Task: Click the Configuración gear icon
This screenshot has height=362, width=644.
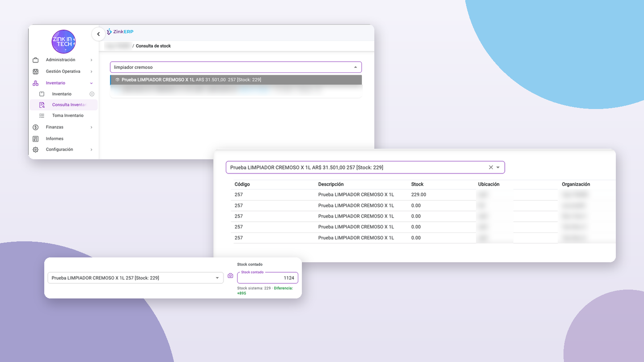Action: click(36, 150)
